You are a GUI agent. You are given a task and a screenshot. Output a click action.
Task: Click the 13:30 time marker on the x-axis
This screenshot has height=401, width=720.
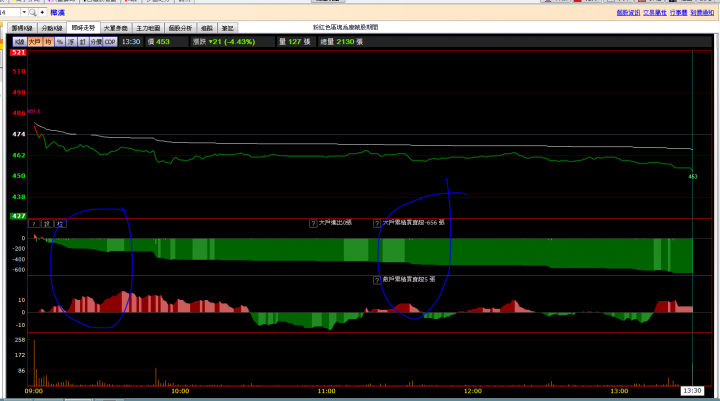click(x=692, y=390)
